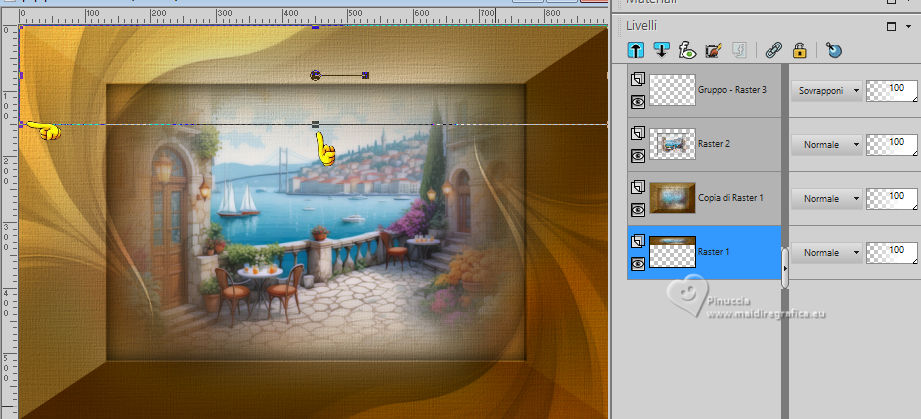The image size is (921, 419).
Task: Open Sovrapponi blend mode dropdown
Action: click(x=826, y=91)
